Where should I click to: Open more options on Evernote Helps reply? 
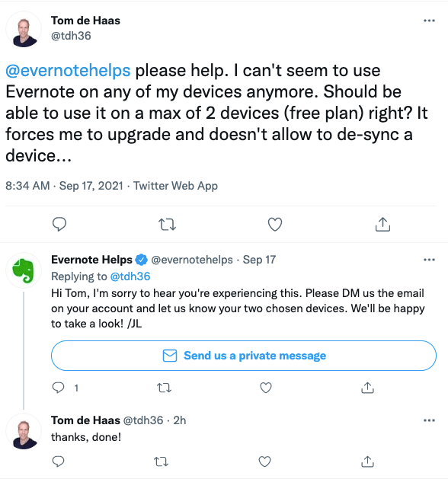(x=429, y=260)
